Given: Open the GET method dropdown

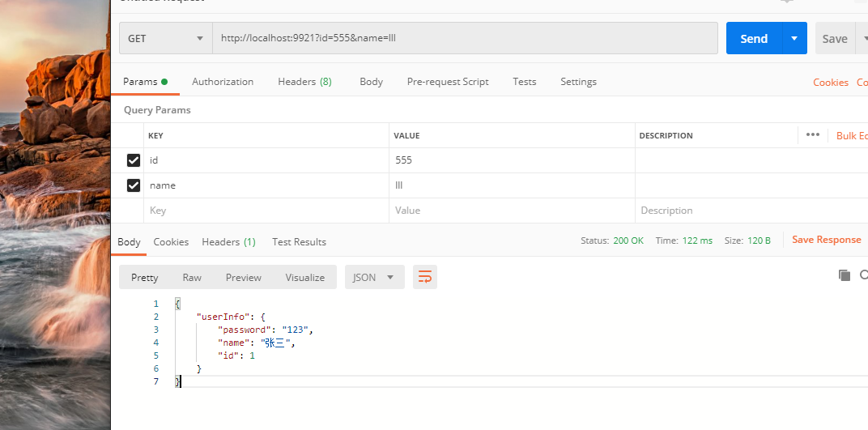Looking at the screenshot, I should coord(165,38).
